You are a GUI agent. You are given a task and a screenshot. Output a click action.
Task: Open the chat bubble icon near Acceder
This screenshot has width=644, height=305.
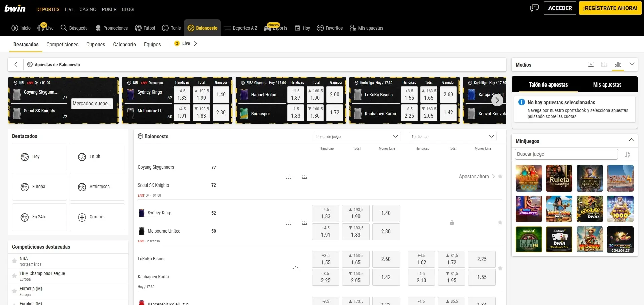pyautogui.click(x=534, y=8)
